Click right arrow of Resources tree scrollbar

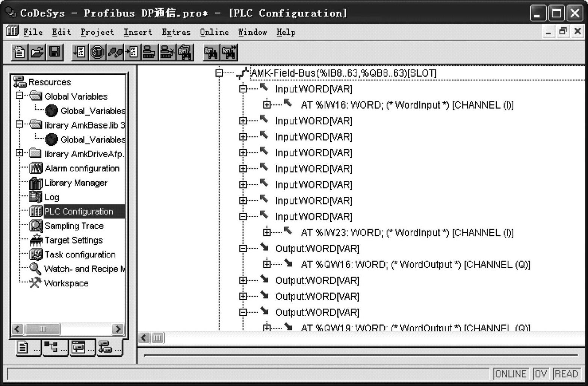point(118,329)
